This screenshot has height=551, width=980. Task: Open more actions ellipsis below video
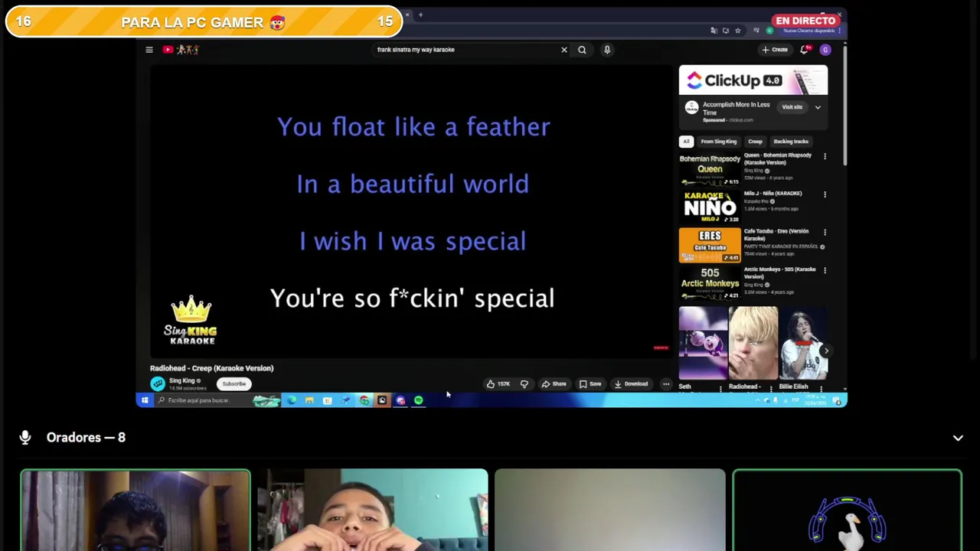point(666,384)
